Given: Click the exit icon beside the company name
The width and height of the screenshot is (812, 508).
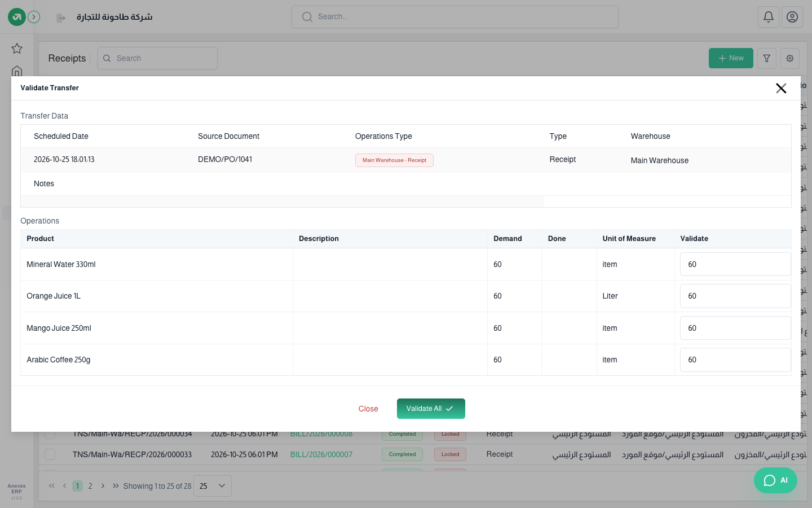Looking at the screenshot, I should (x=61, y=18).
